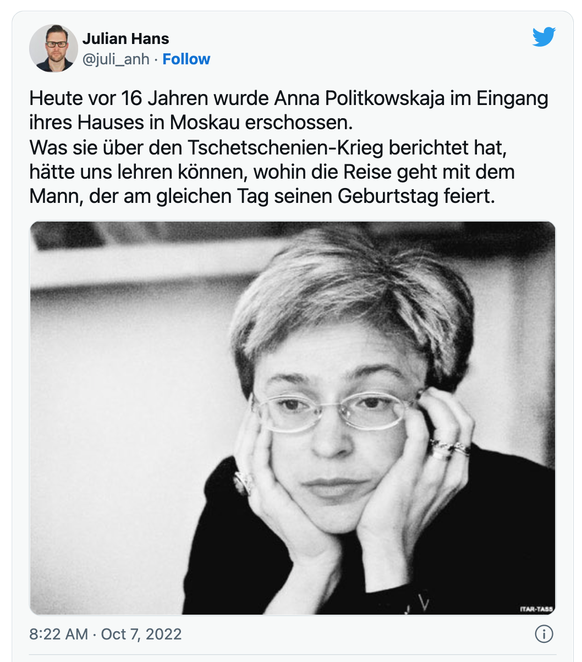Select the @juli_anh handle
Viewport: 582px width, 662px height.
[x=116, y=60]
